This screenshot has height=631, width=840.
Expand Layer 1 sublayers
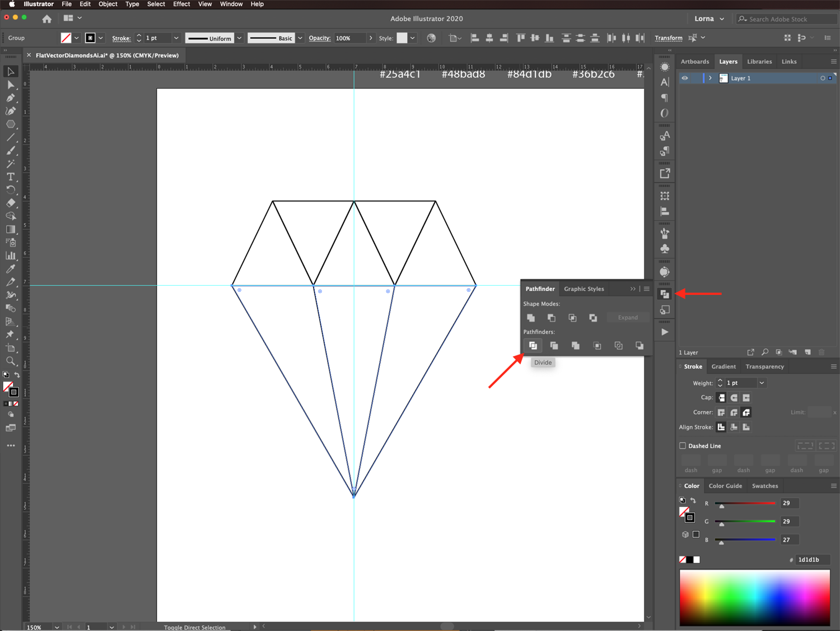click(x=710, y=78)
